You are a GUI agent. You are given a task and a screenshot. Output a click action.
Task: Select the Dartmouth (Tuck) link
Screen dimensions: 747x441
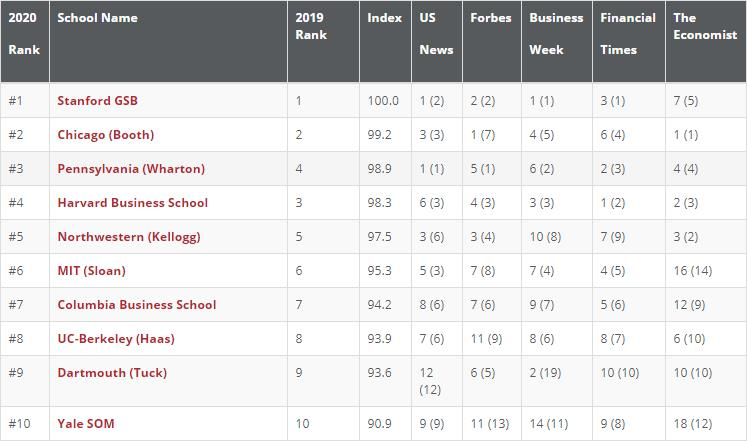tap(112, 372)
